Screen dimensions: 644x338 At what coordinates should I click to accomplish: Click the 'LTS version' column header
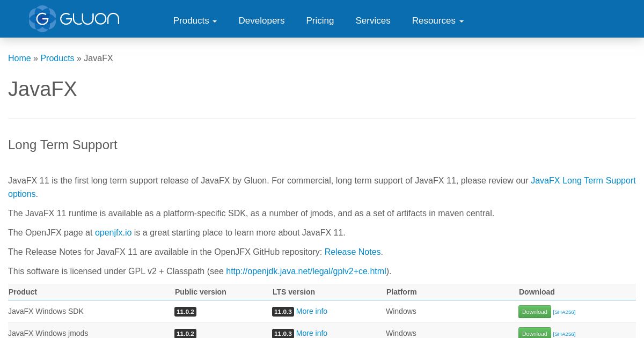294,292
